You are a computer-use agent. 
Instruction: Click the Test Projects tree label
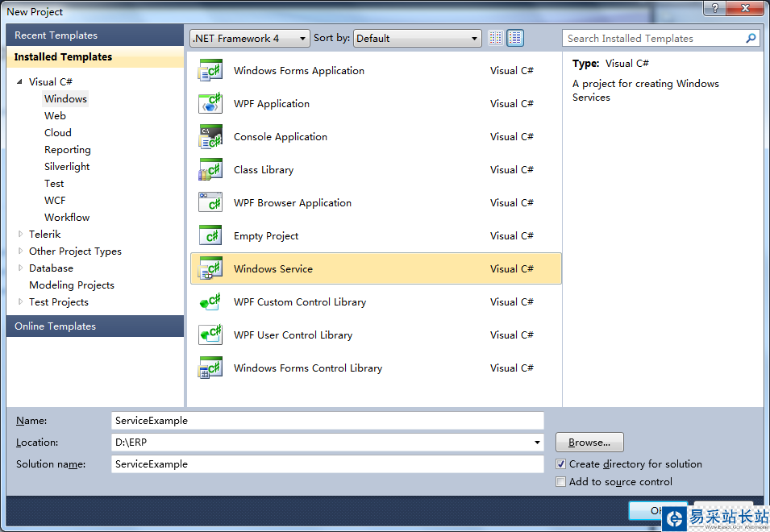(58, 301)
